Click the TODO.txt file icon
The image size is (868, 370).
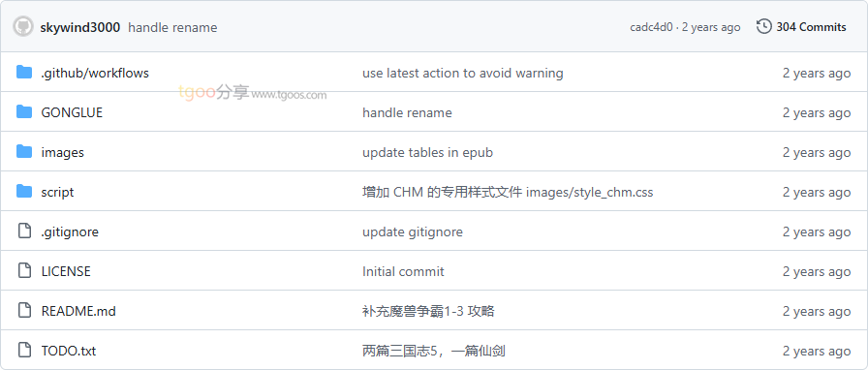24,350
